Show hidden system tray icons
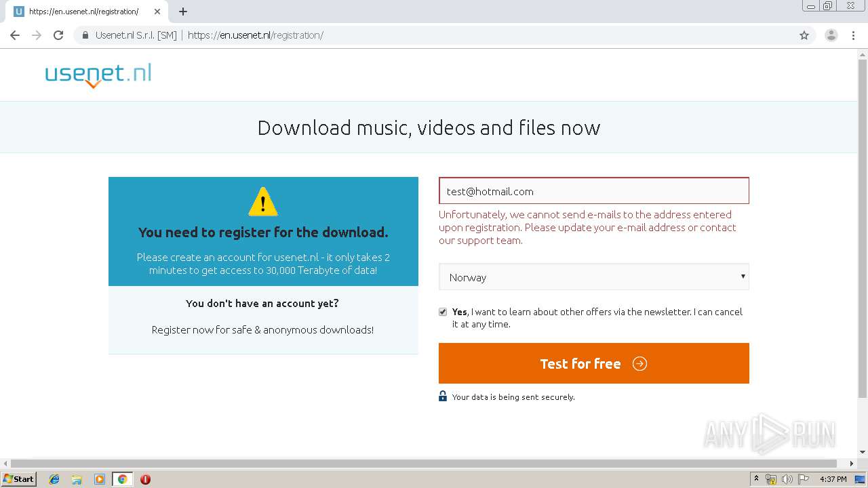Image resolution: width=868 pixels, height=488 pixels. point(756,479)
